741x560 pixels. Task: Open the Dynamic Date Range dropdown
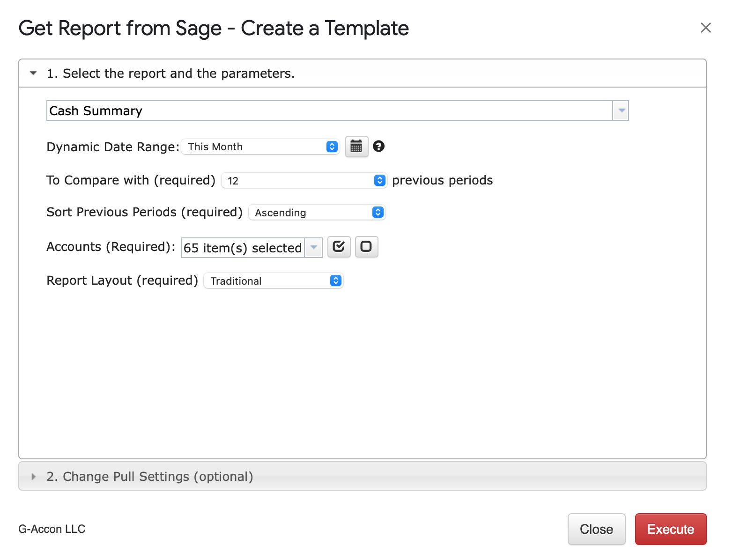(260, 147)
